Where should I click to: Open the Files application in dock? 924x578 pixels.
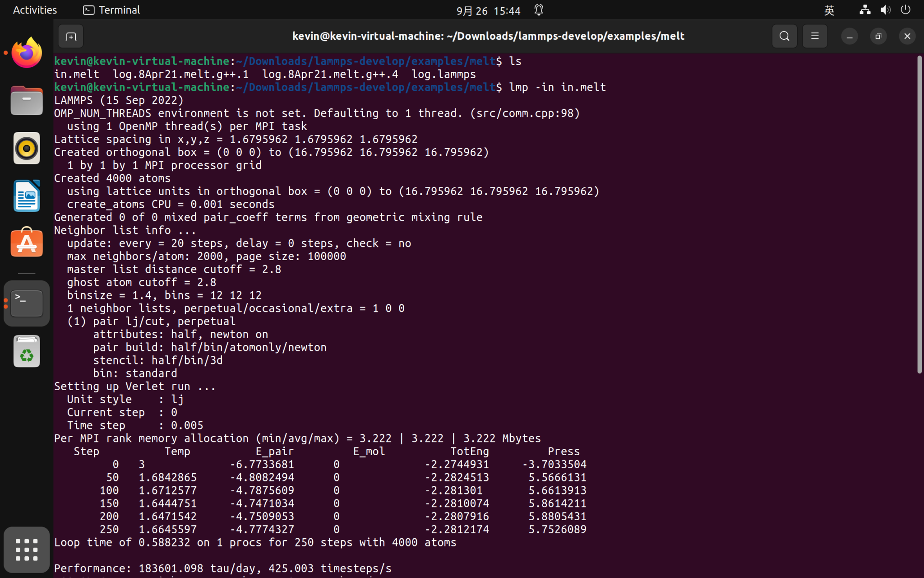coord(27,100)
